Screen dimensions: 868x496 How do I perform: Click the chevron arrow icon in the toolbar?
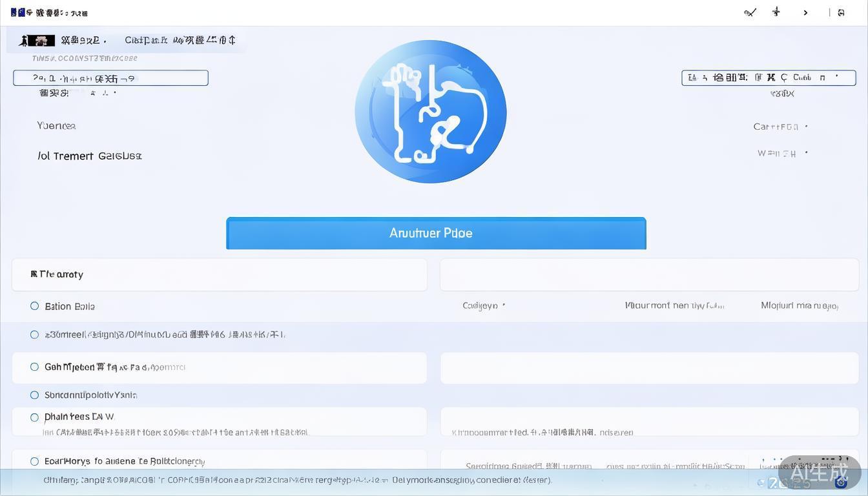tap(805, 12)
